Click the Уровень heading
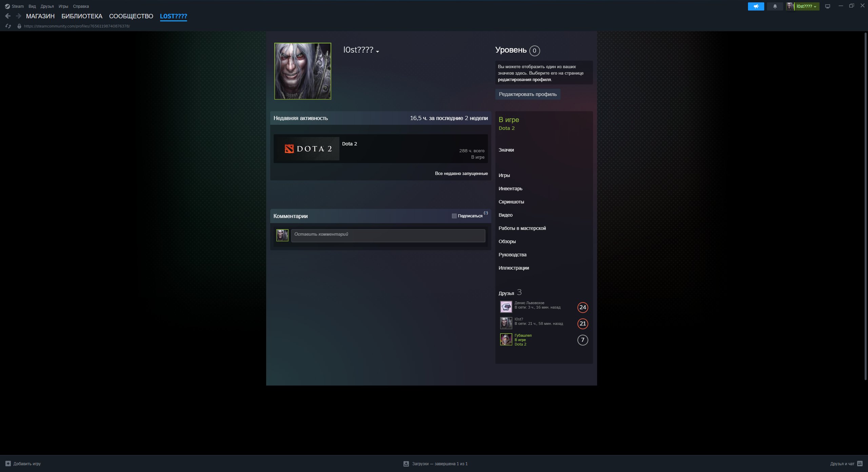868x472 pixels. coord(511,50)
